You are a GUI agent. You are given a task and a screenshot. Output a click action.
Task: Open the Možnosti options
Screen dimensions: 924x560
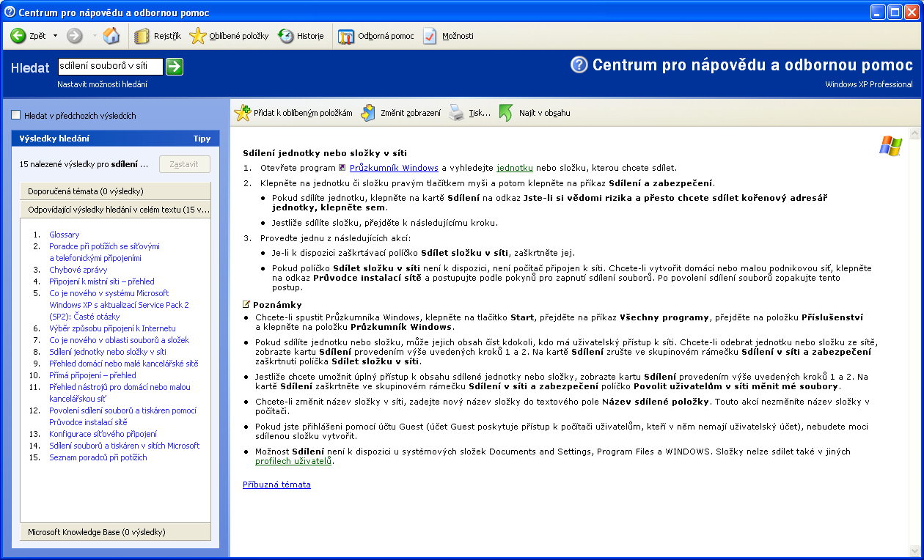[x=448, y=36]
